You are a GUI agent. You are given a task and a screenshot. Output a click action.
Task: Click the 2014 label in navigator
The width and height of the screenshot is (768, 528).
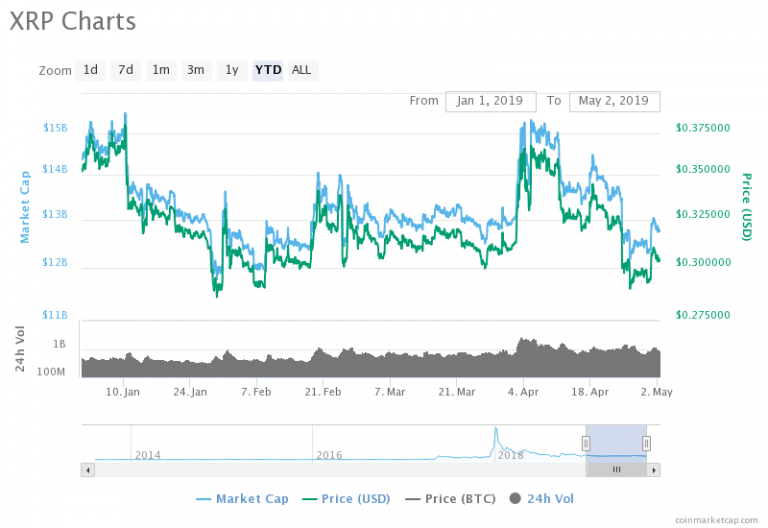147,455
